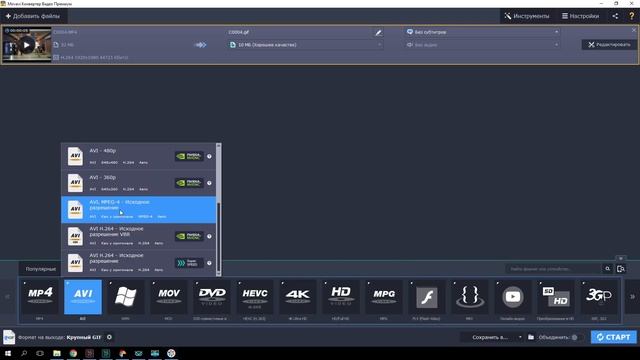Choose the WMV Windows logo format tile
This screenshot has width=640, height=360.
pos(126,297)
